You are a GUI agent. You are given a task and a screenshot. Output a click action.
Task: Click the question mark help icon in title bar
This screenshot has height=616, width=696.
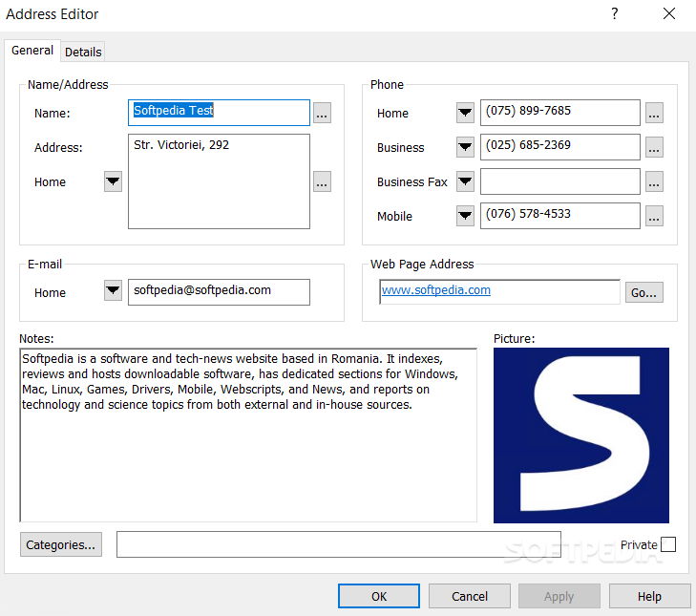[x=614, y=13]
